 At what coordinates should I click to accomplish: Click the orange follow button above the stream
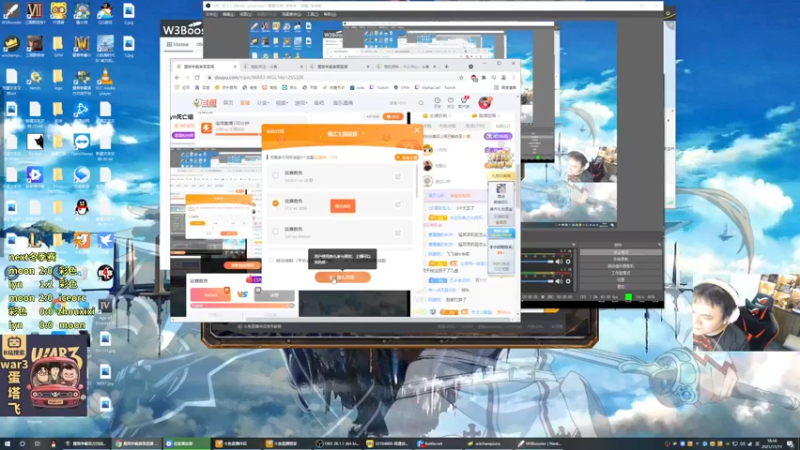click(393, 117)
